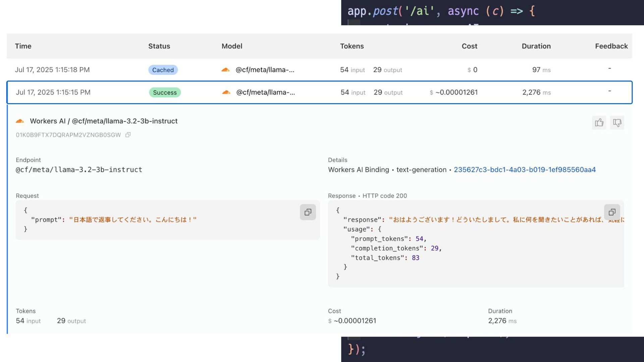
Task: Click the 'Workers AI Binding' details text
Action: coord(359,170)
